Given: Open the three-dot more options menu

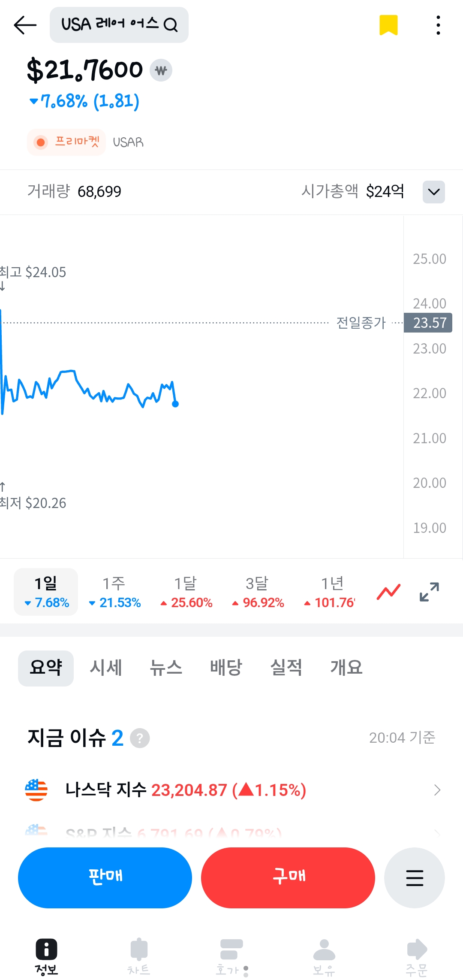Looking at the screenshot, I should pos(438,25).
